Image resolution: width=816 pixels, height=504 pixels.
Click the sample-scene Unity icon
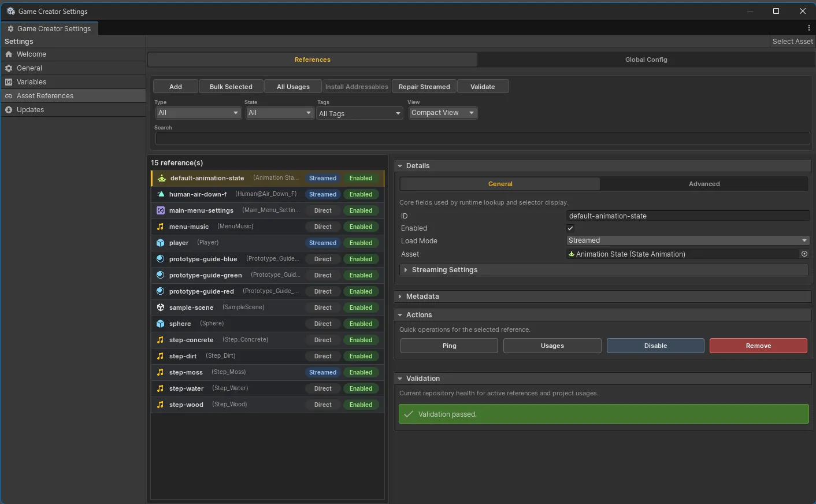(x=161, y=307)
